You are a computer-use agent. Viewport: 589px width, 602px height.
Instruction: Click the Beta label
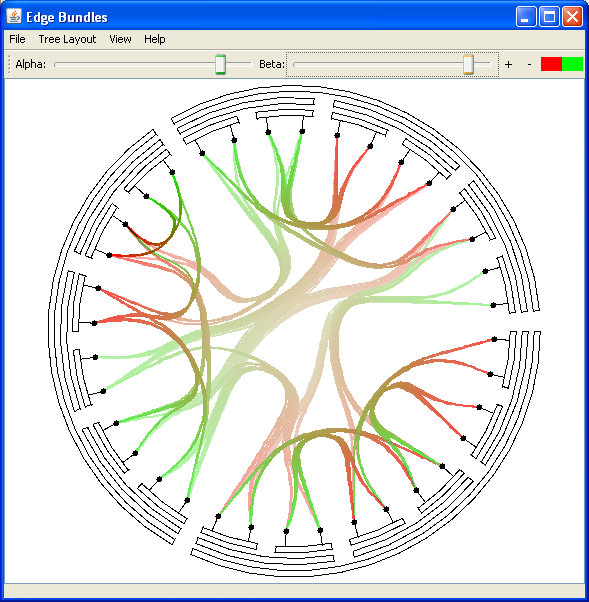(x=272, y=64)
